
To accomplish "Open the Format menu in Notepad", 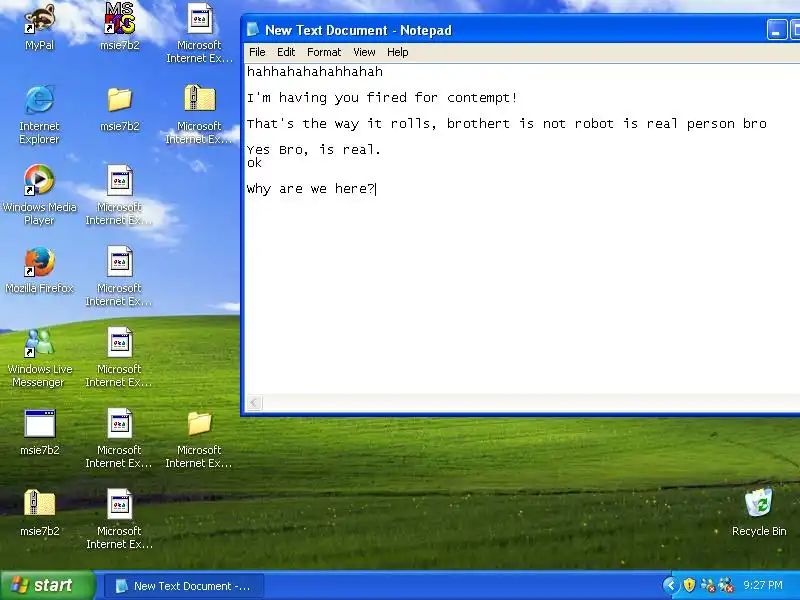I will click(323, 52).
